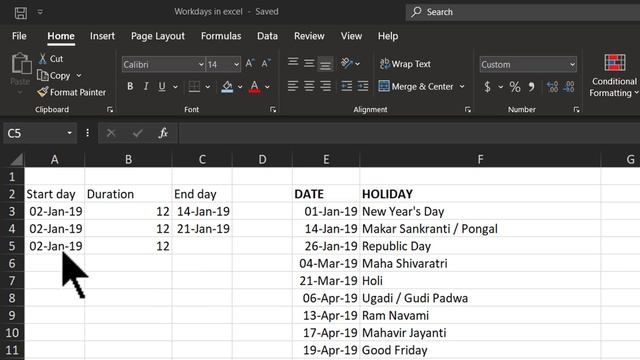This screenshot has height=360, width=640.
Task: Expand the Copy options arrow
Action: (79, 76)
